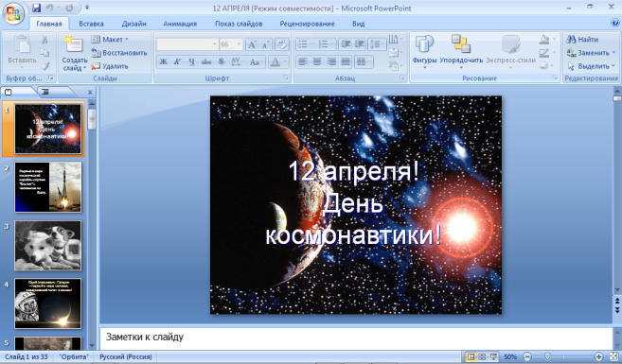Save presentation using Quick Access floppy icon
This screenshot has width=622, height=364.
(37, 8)
